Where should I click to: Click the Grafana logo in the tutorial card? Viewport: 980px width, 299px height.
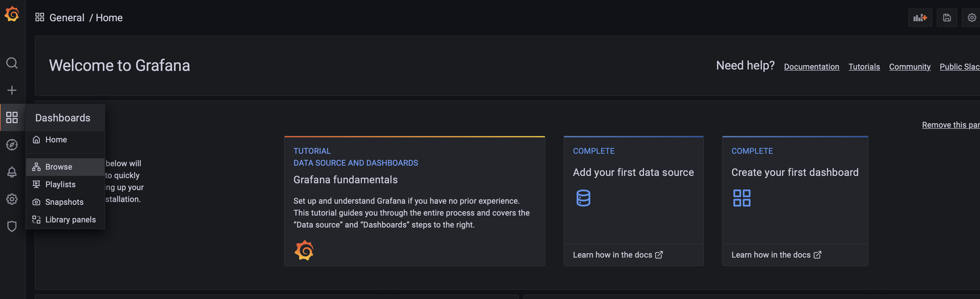(x=304, y=250)
